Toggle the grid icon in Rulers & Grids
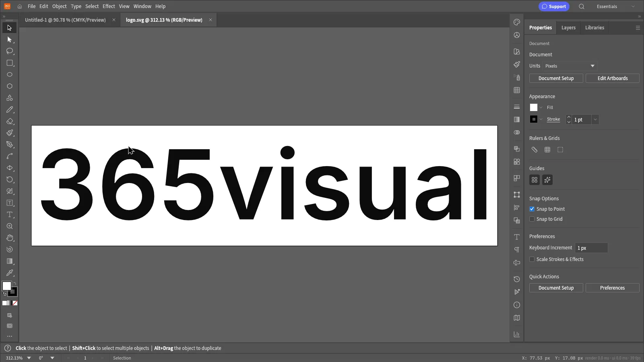Screen dimensions: 644x362 (547, 150)
